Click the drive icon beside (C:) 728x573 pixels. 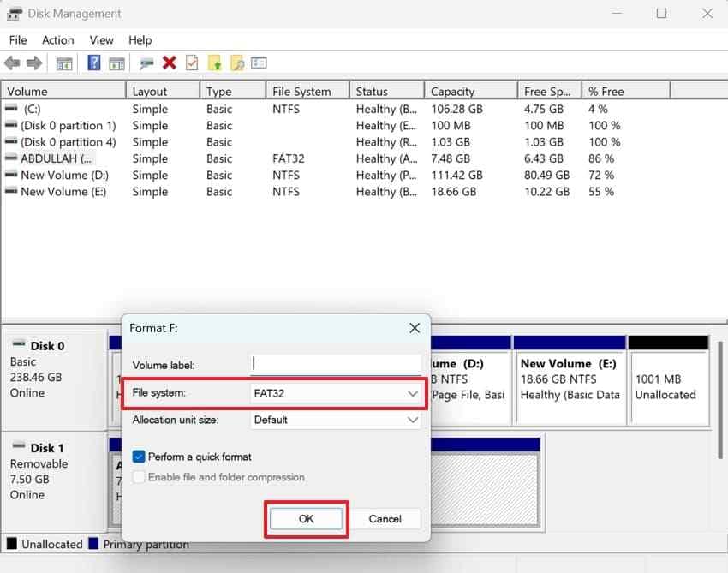tap(11, 108)
